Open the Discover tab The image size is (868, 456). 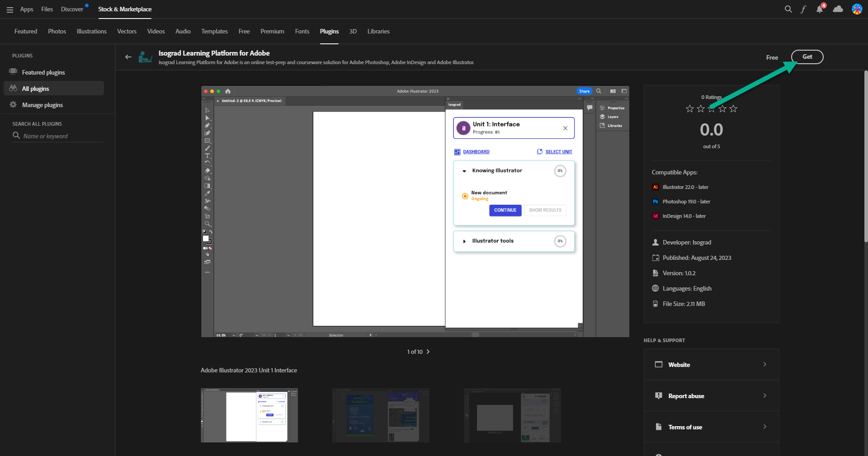[72, 9]
